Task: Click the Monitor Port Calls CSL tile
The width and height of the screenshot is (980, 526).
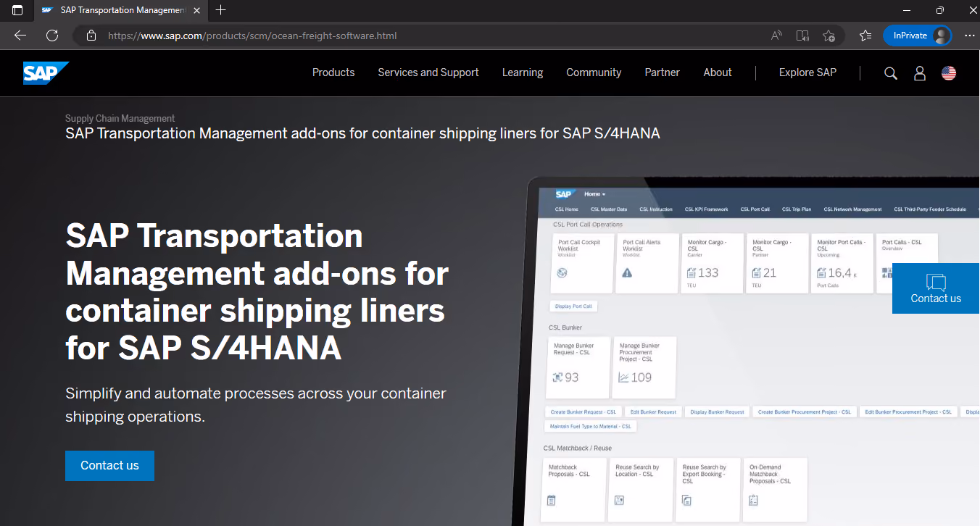Action: (x=842, y=263)
